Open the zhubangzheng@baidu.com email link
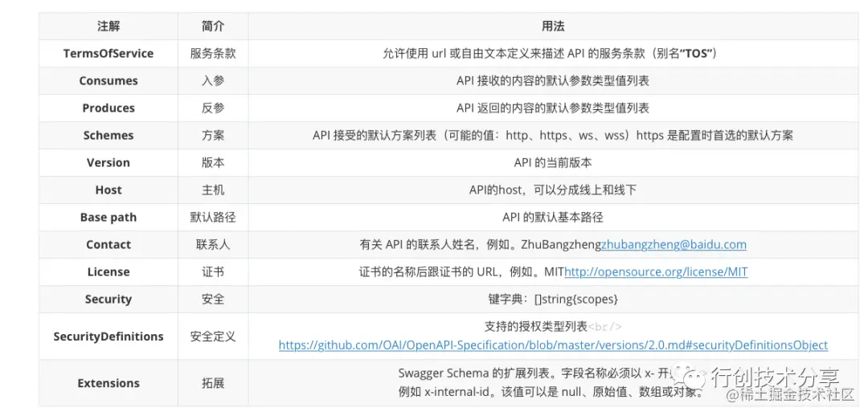868x416 pixels. [674, 244]
